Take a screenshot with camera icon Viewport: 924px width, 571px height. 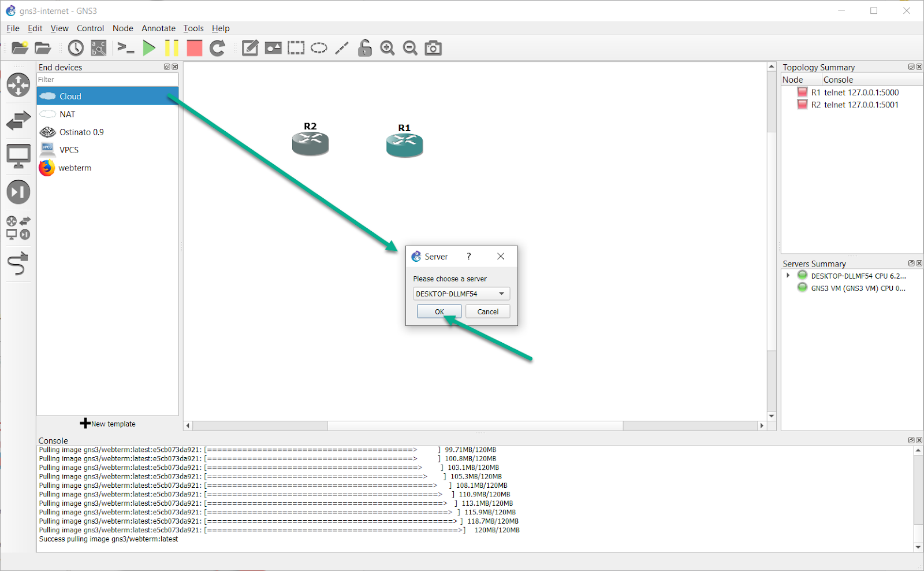point(433,48)
